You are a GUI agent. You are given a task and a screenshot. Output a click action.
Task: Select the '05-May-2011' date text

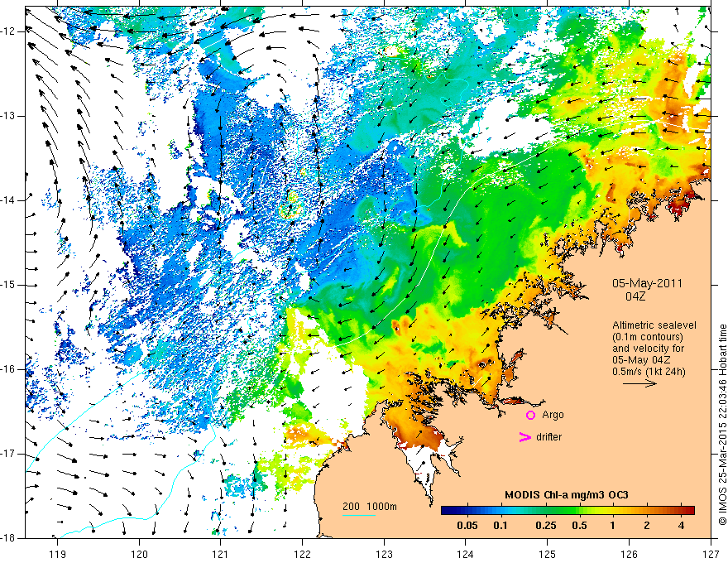click(647, 283)
